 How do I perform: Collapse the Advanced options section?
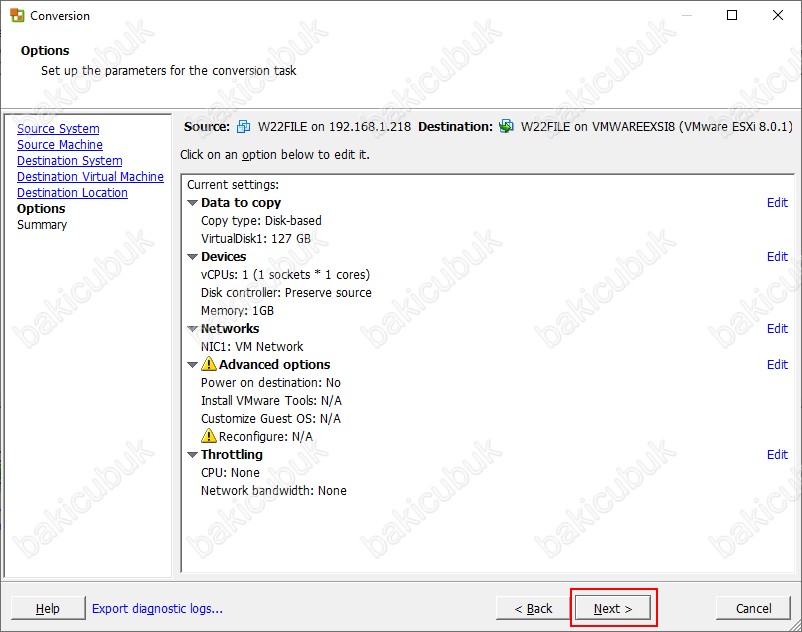tap(192, 365)
